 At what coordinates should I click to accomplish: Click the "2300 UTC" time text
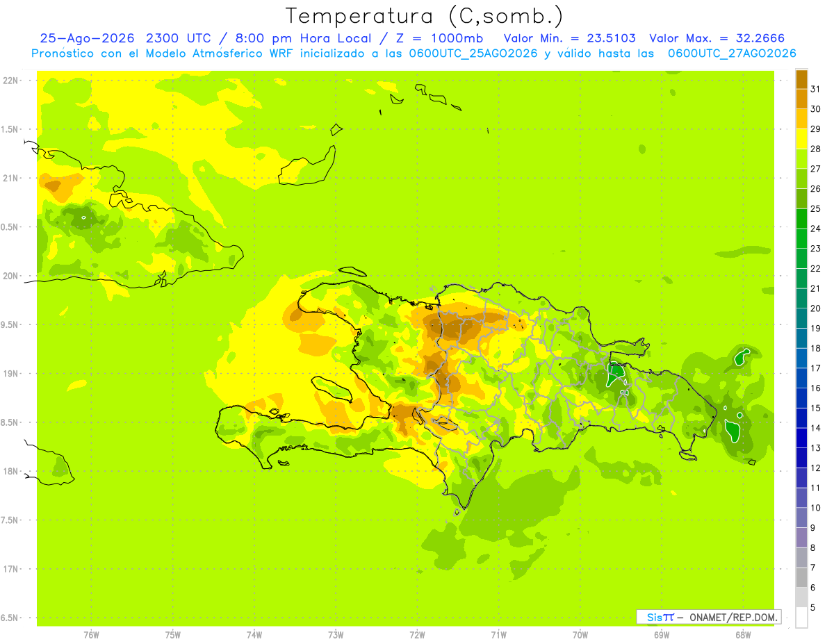coord(180,38)
